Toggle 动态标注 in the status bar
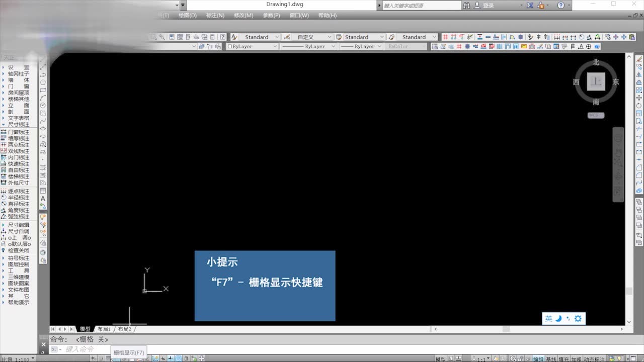The height and width of the screenshot is (362, 644). (594, 359)
